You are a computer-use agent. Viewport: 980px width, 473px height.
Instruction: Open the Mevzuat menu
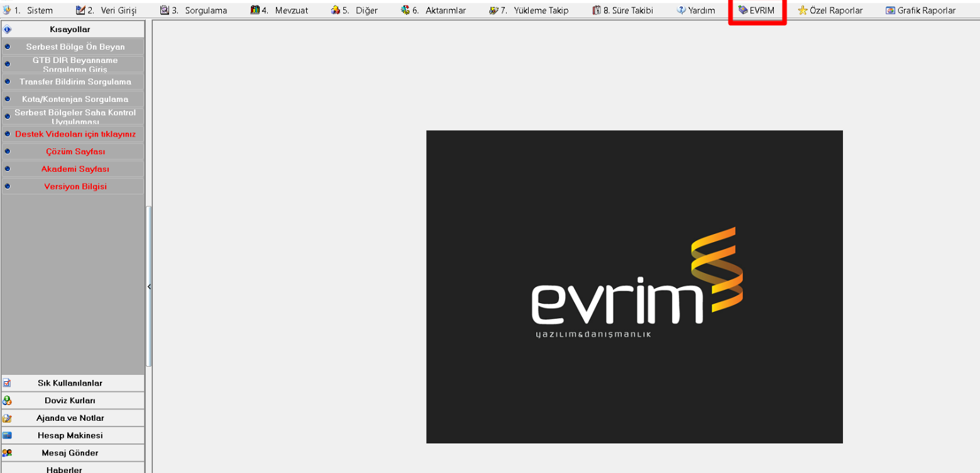(x=279, y=10)
